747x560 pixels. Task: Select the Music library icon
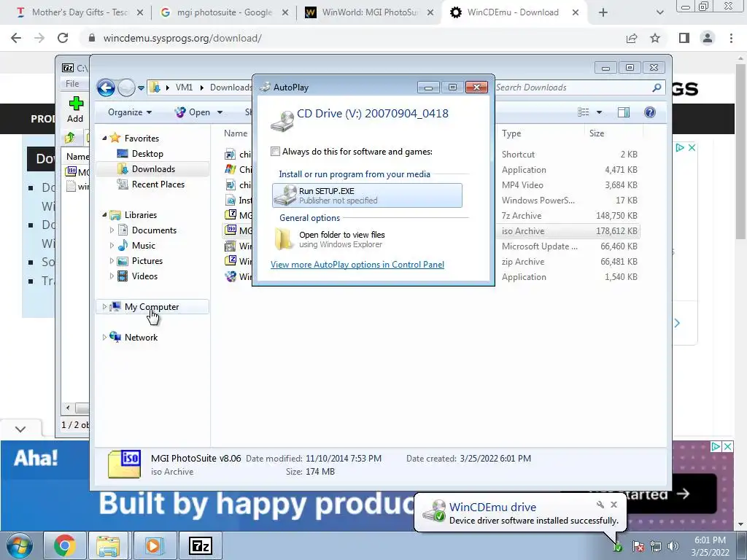123,246
